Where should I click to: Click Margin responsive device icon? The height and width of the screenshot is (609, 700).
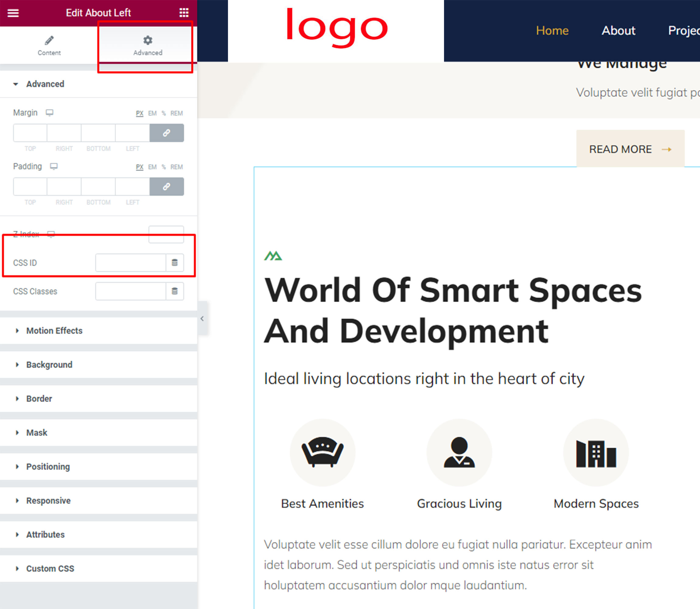[x=50, y=112]
